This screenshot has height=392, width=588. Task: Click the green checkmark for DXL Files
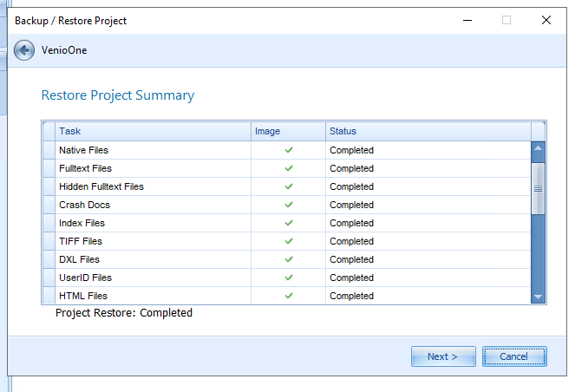click(289, 259)
